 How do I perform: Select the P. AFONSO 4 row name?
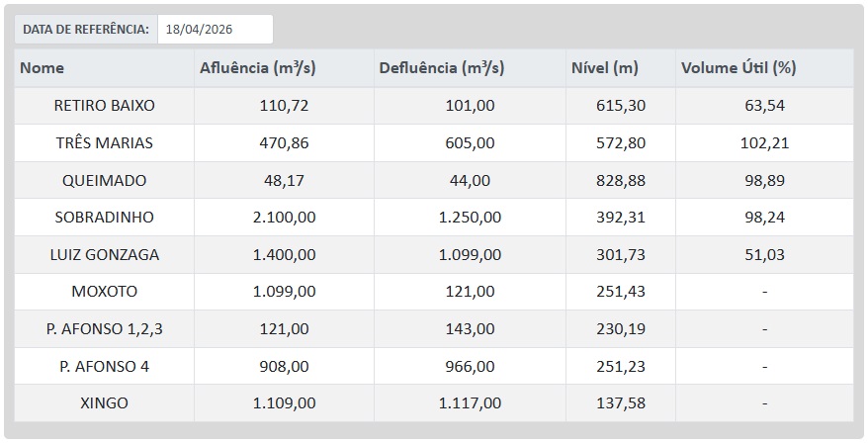point(105,367)
